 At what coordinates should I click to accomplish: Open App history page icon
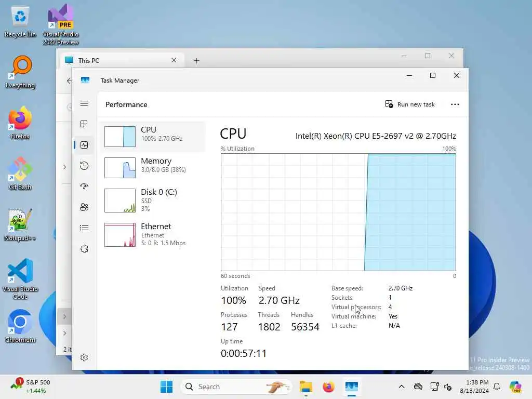[84, 166]
